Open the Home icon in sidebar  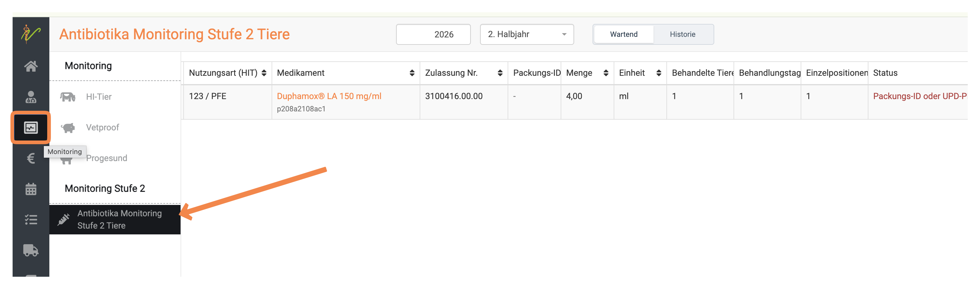[31, 66]
